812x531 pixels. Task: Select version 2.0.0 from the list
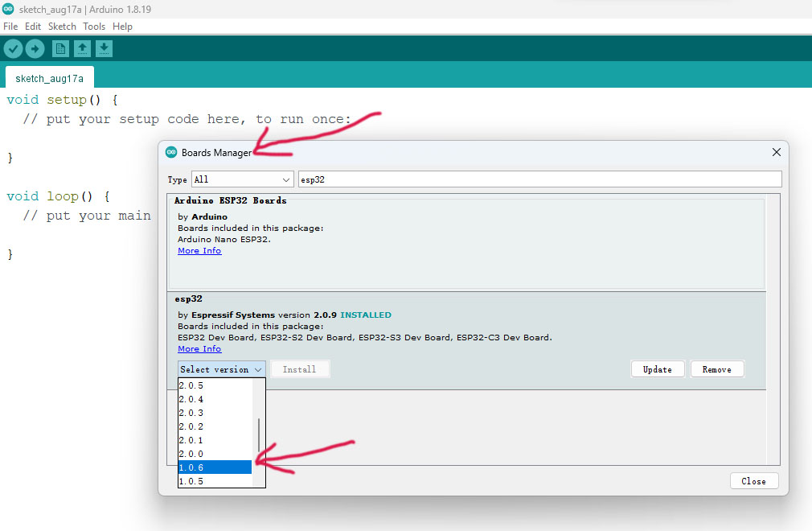[215, 454]
